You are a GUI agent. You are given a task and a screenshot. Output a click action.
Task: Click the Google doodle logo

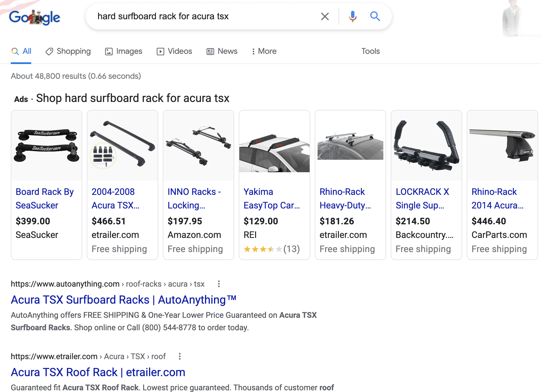[35, 17]
